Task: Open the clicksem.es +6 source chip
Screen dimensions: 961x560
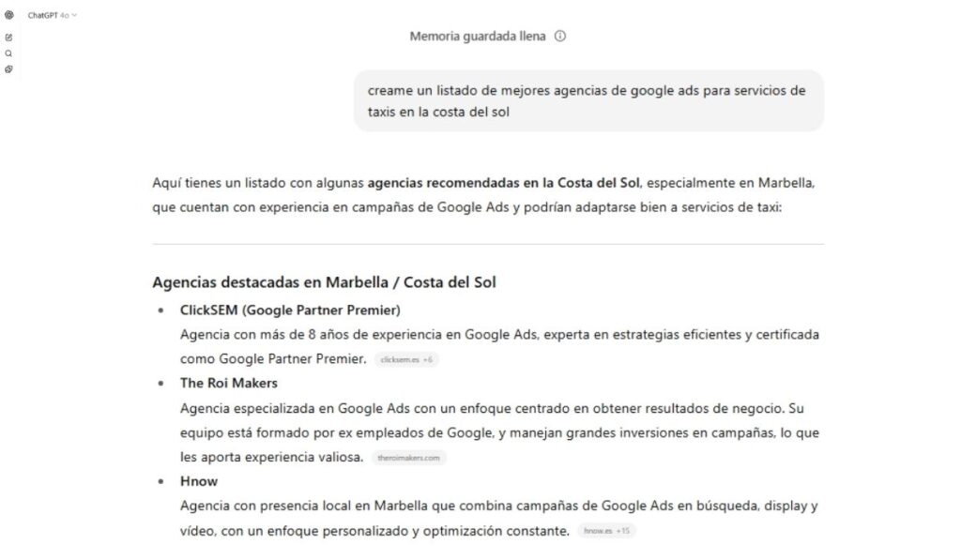Action: (407, 359)
